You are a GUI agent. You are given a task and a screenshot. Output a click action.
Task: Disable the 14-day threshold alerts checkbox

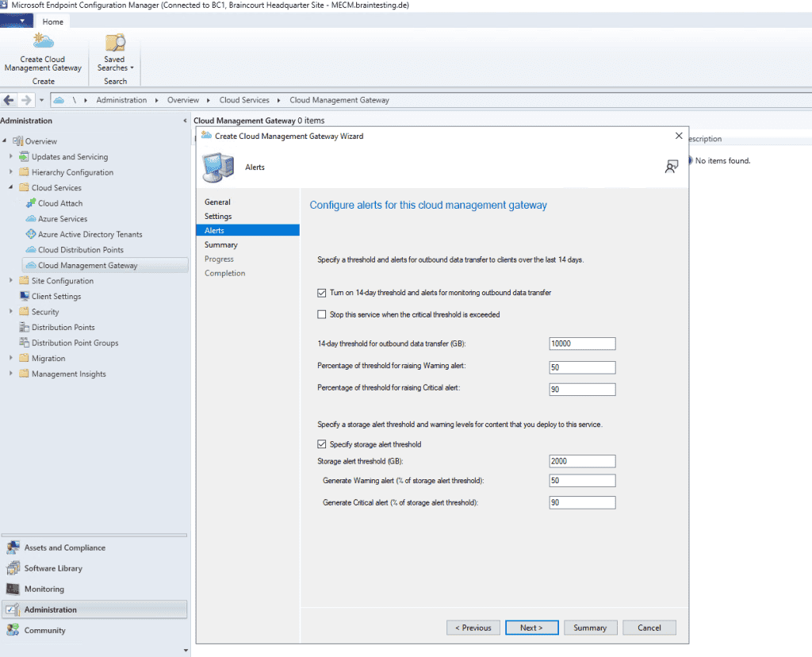tap(324, 292)
